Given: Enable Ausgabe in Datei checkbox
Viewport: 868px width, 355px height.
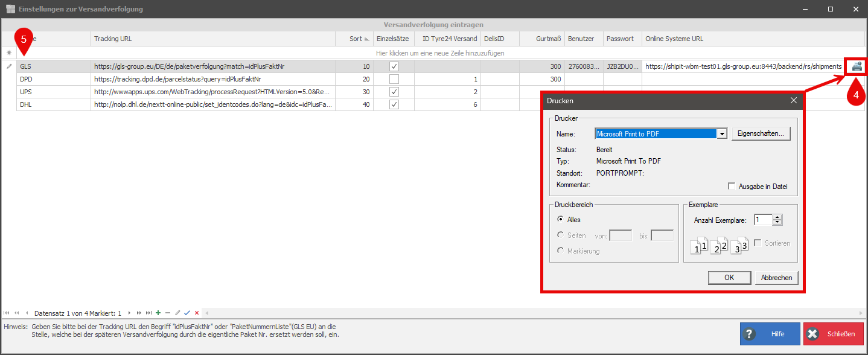Looking at the screenshot, I should coord(732,187).
